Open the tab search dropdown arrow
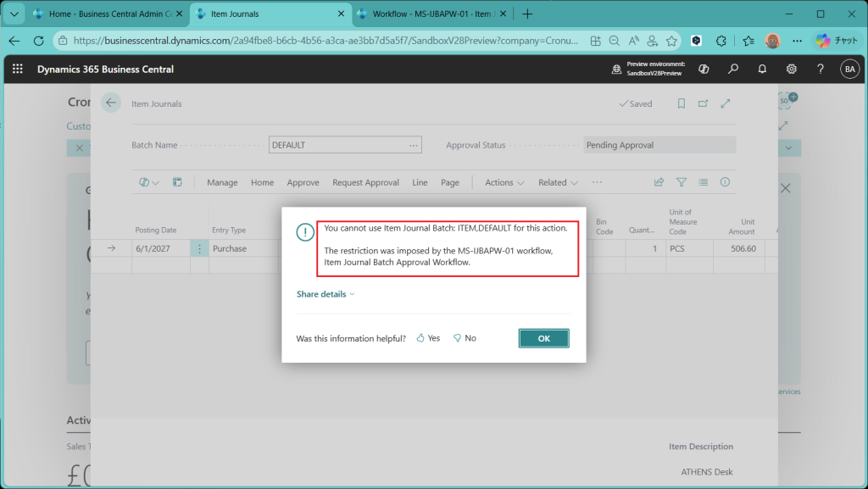Viewport: 868px width, 489px height. (x=12, y=14)
